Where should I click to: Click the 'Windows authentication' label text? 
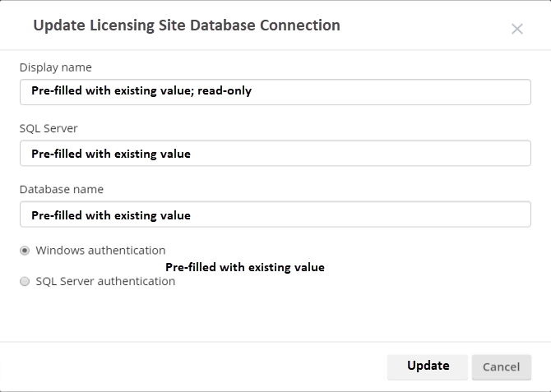click(100, 251)
